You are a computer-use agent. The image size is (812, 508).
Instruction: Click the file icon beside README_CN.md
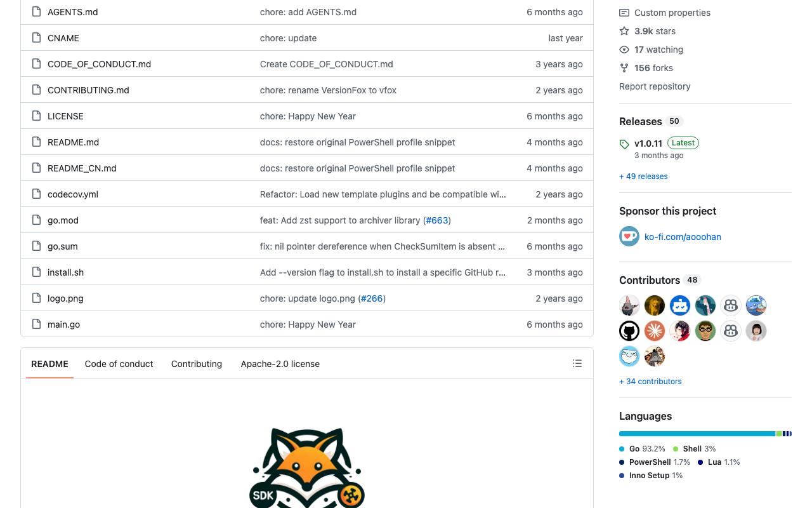(x=36, y=168)
